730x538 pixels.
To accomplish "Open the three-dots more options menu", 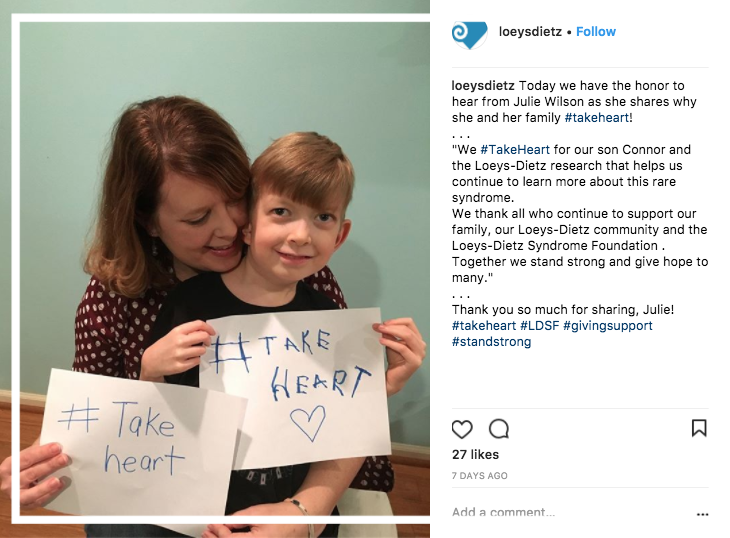I will [702, 514].
